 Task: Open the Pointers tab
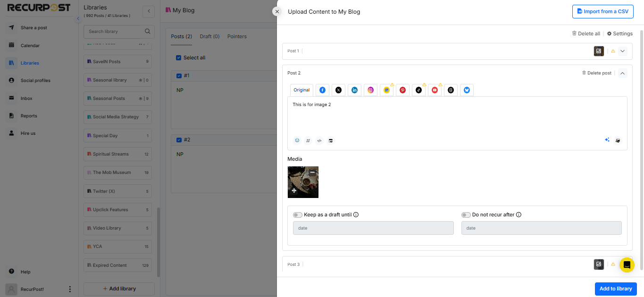click(237, 36)
